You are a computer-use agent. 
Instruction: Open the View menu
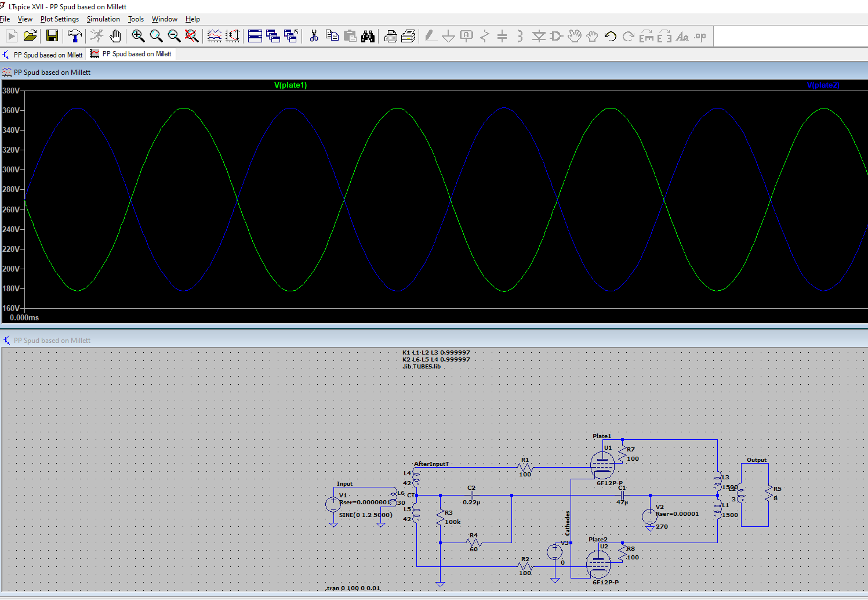click(25, 19)
